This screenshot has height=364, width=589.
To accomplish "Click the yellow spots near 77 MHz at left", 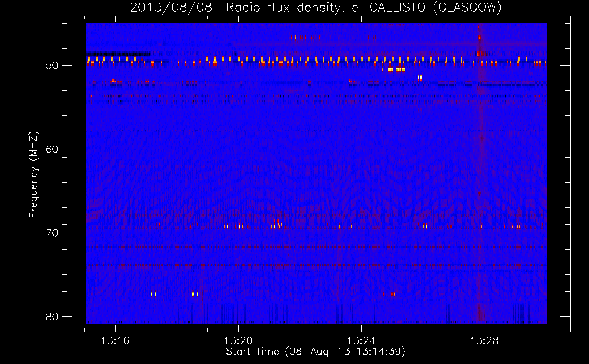I will click(154, 294).
